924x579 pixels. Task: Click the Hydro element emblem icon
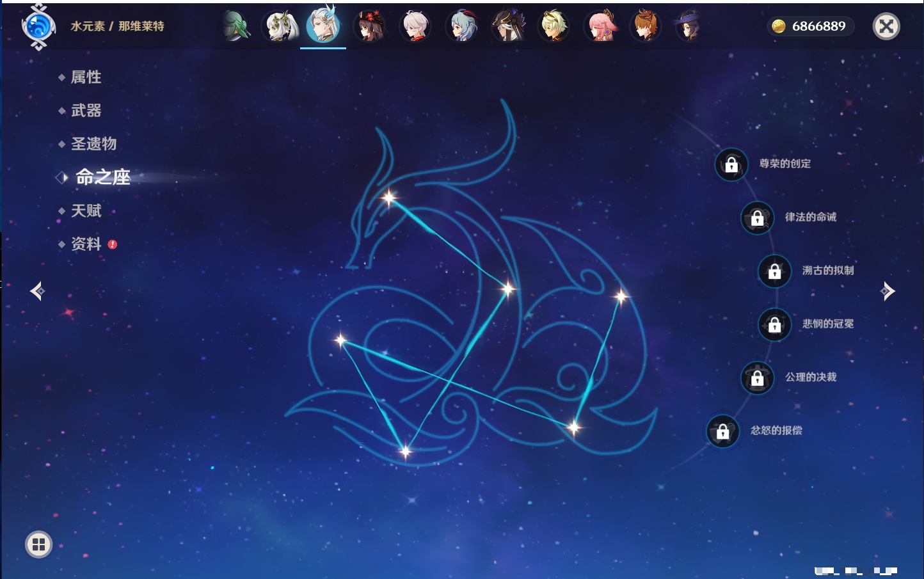point(38,27)
